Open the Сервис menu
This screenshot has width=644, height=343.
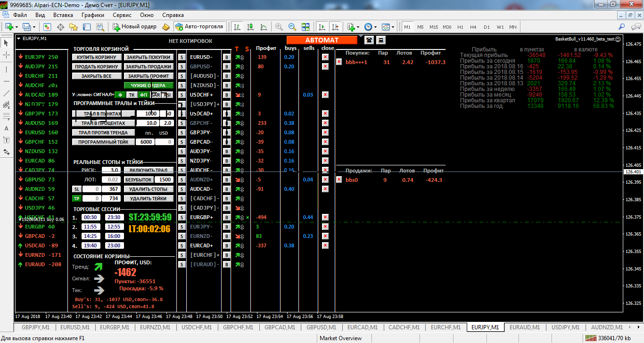(x=122, y=15)
